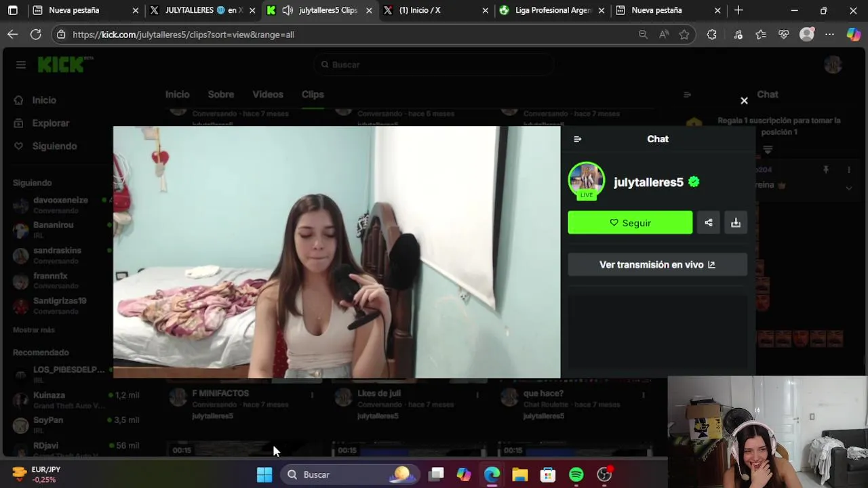Open Ver transmisión en vivo
The height and width of the screenshot is (488, 868).
(x=657, y=264)
